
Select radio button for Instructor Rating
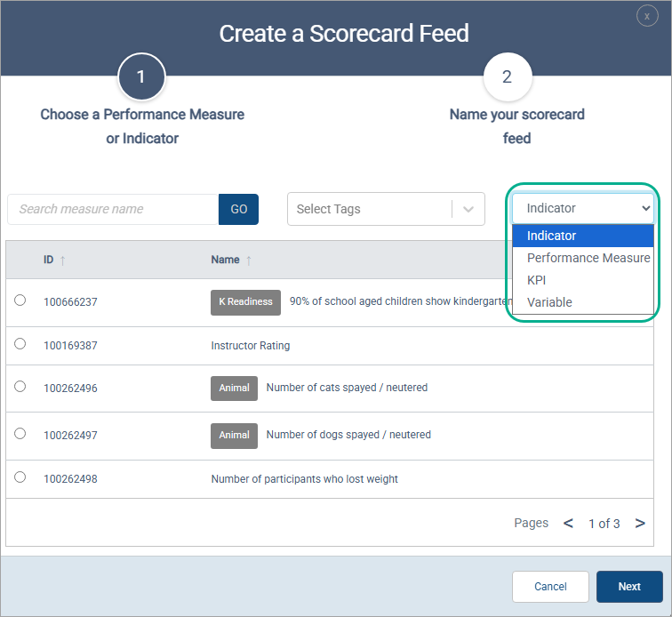(x=20, y=342)
